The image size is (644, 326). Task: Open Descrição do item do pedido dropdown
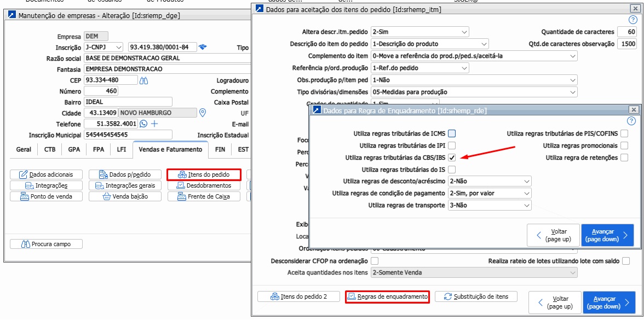(429, 44)
